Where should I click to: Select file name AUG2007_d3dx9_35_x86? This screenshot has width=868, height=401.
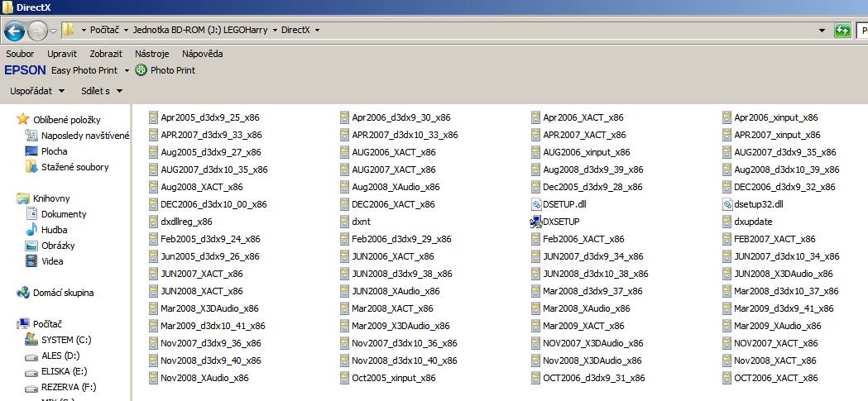pyautogui.click(x=785, y=152)
